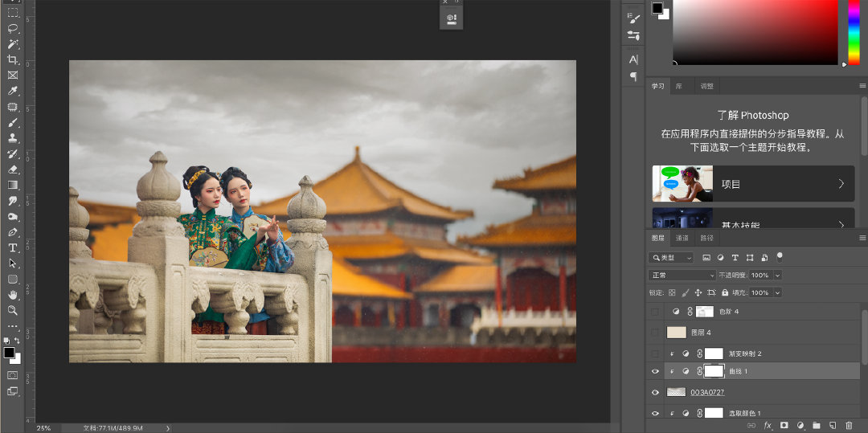Open the Brushes panel
Image resolution: width=868 pixels, height=433 pixels.
click(633, 35)
